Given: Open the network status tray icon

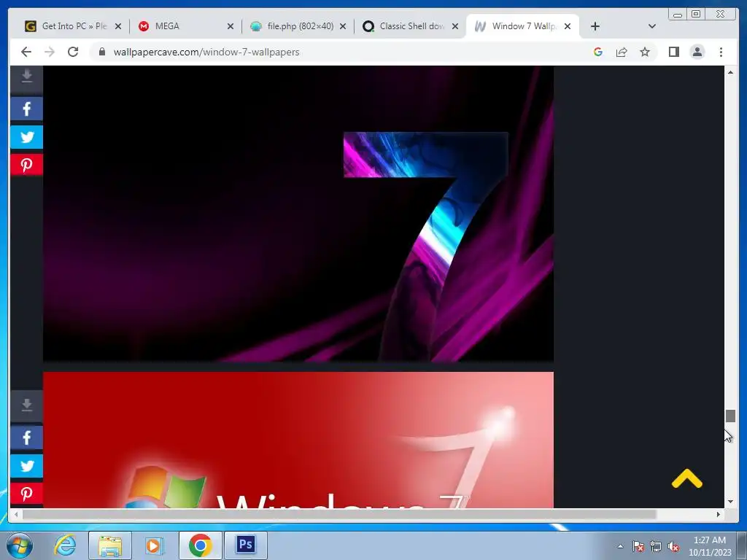Looking at the screenshot, I should (656, 546).
